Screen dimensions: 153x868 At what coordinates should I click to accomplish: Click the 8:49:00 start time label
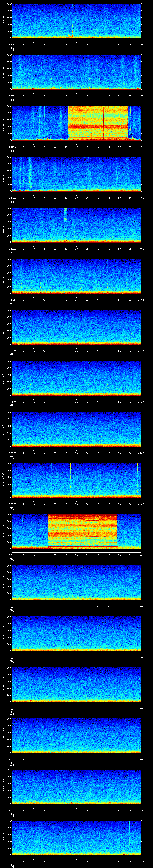pos(12,300)
